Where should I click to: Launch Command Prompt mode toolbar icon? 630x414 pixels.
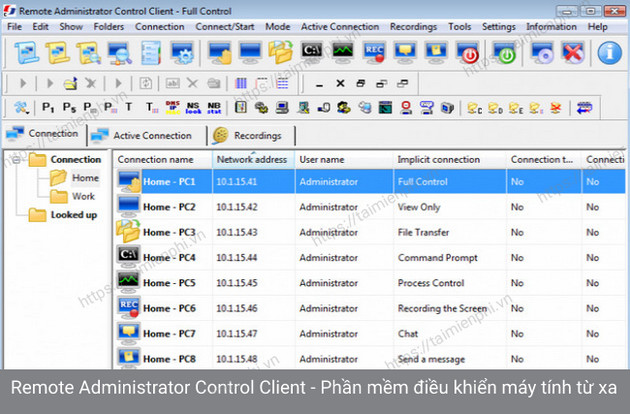312,53
